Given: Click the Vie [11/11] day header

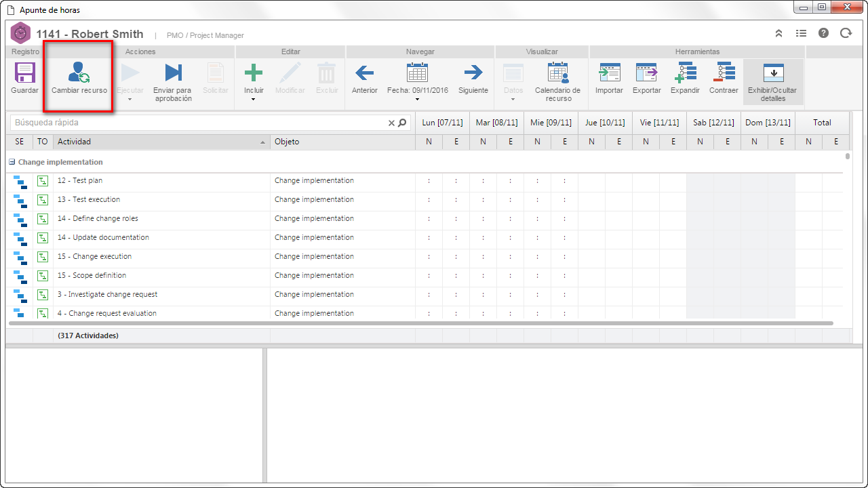Looking at the screenshot, I should tap(659, 123).
